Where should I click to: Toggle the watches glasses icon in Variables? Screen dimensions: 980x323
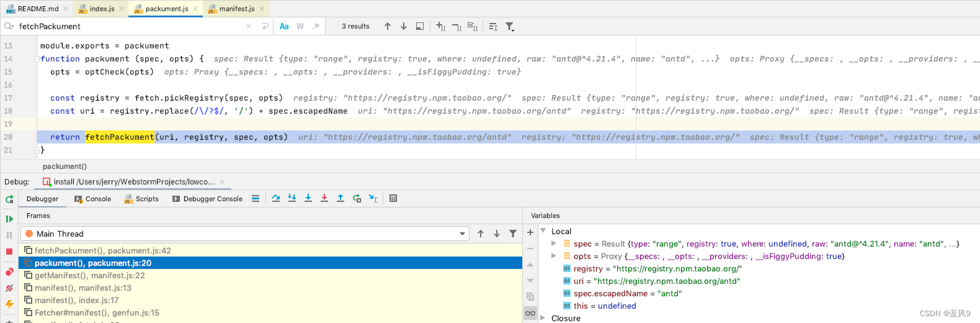coord(530,313)
